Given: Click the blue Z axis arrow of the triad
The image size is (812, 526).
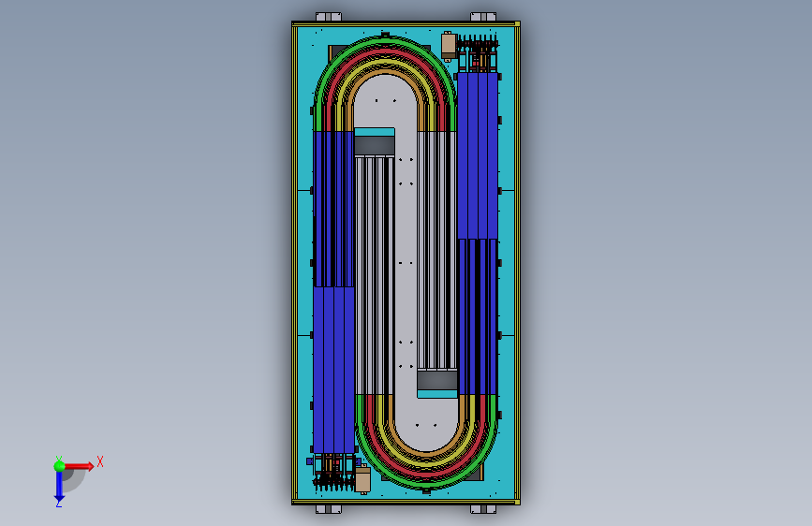Looking at the screenshot, I should point(59,486).
